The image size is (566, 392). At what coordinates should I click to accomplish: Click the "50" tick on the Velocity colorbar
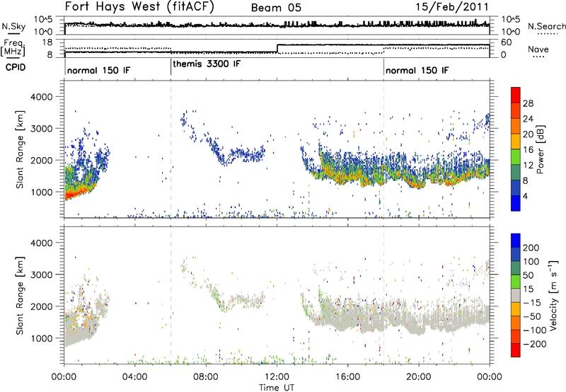click(x=528, y=275)
